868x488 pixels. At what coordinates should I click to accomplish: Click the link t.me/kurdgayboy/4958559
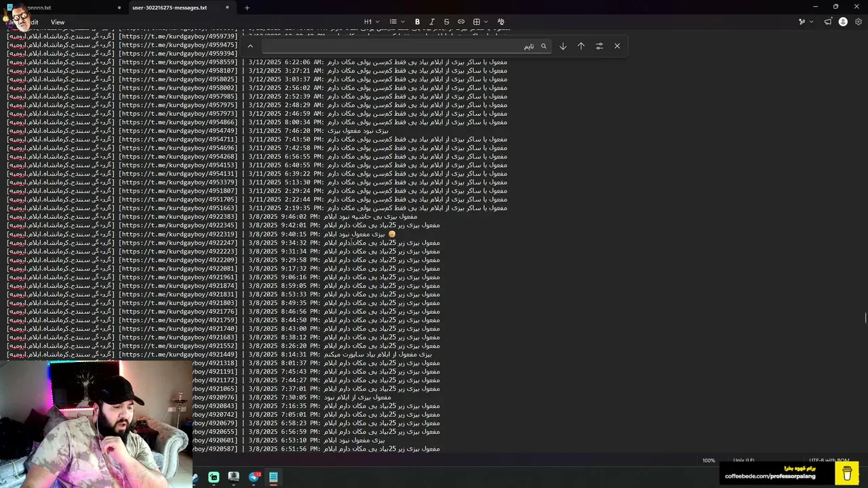[179, 62]
